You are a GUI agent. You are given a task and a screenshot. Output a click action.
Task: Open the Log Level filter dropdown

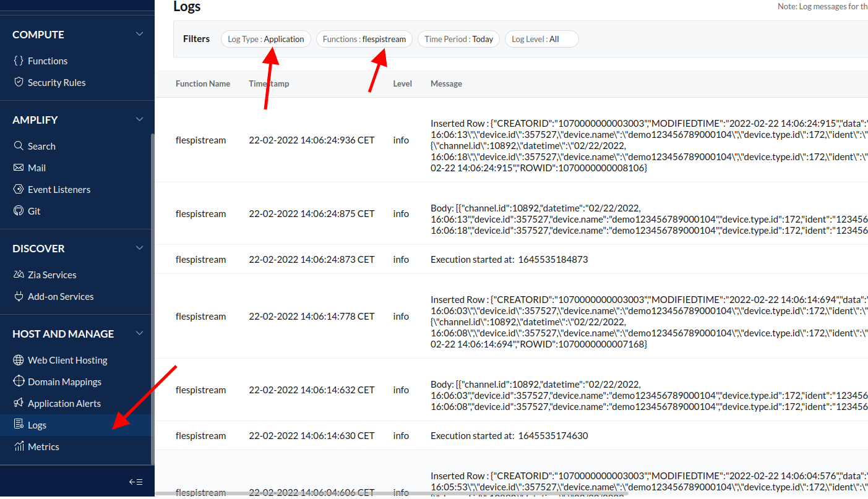542,39
